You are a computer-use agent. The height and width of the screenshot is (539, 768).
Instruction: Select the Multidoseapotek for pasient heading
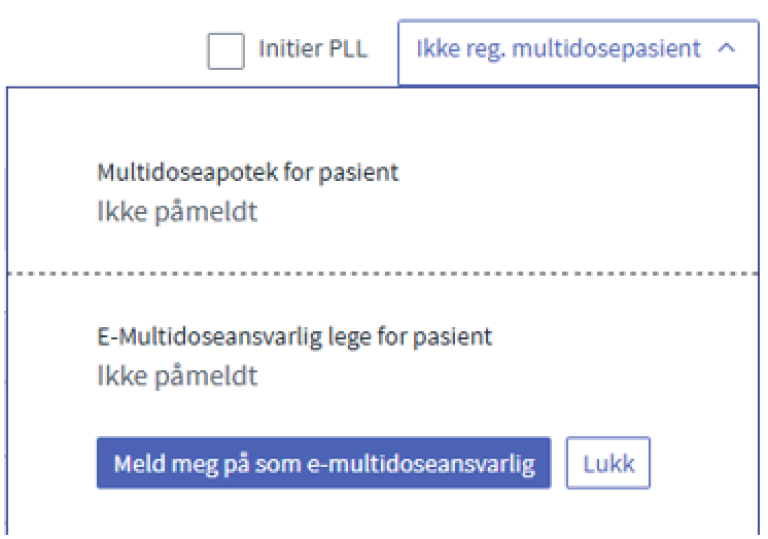(x=248, y=173)
